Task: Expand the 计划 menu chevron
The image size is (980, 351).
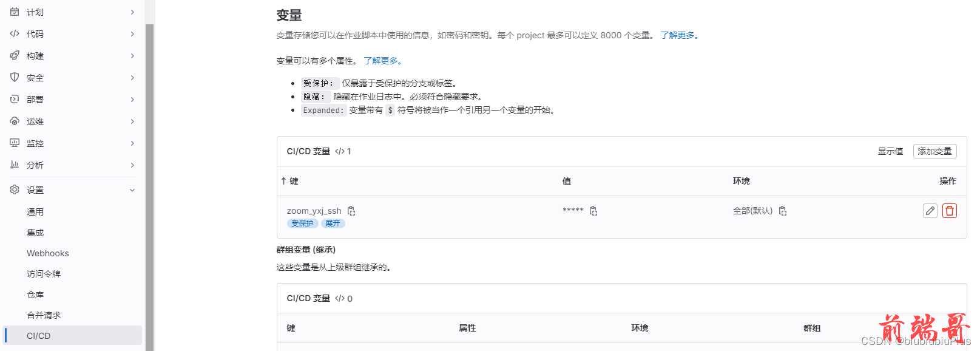Action: click(132, 12)
